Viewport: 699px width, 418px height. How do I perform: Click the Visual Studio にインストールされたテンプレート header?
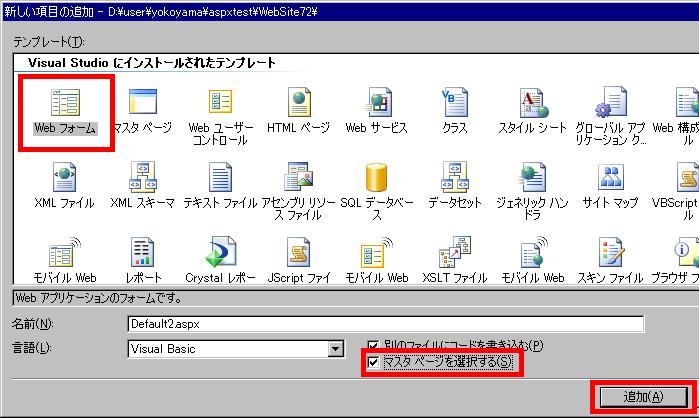(152, 63)
